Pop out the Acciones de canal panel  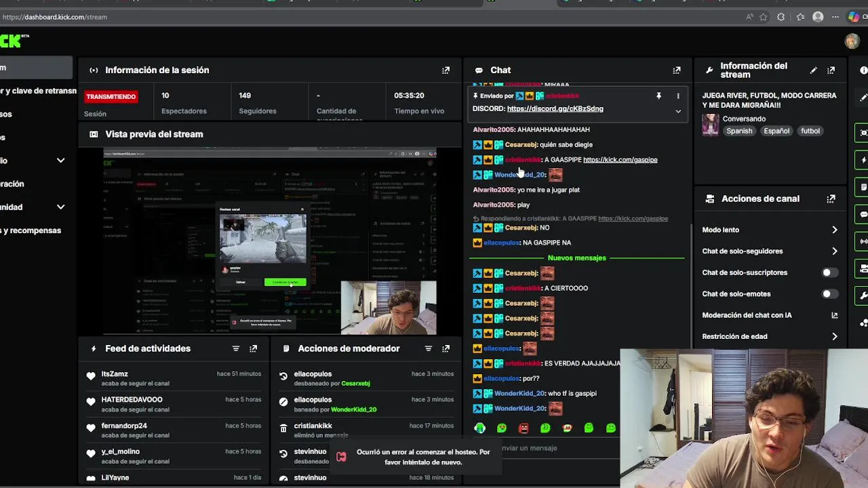click(x=831, y=199)
